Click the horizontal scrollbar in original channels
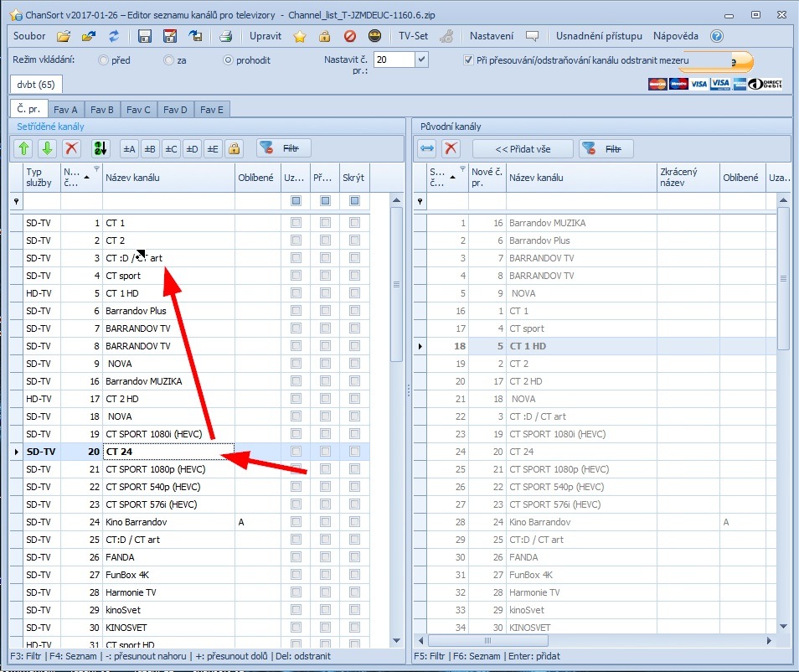 coord(487,640)
